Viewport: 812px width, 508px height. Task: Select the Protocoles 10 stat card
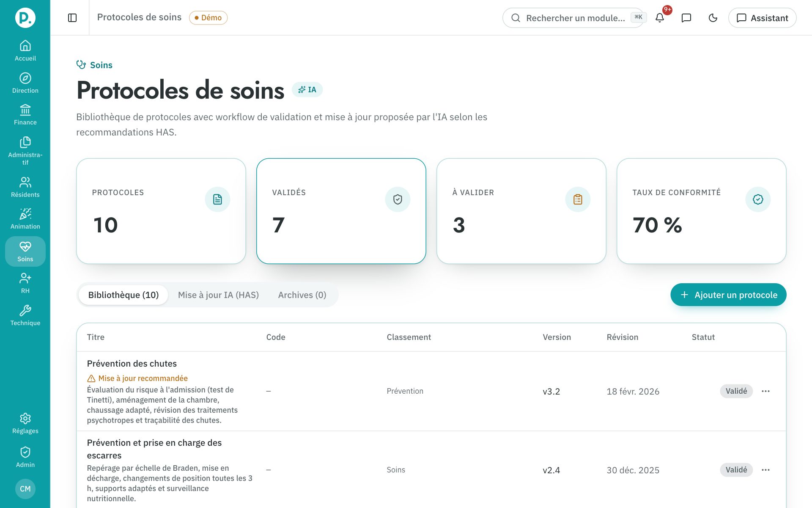pos(161,211)
